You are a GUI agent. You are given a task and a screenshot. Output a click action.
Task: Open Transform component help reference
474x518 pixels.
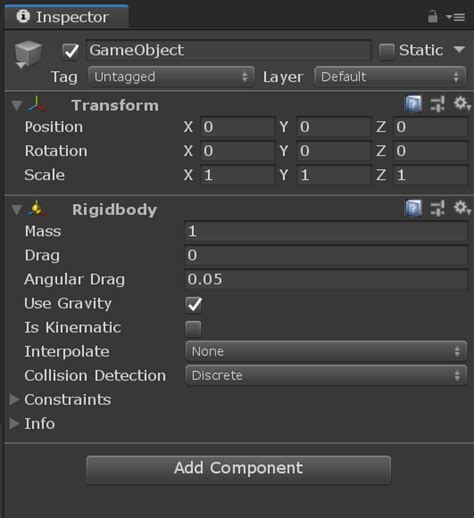pos(413,104)
